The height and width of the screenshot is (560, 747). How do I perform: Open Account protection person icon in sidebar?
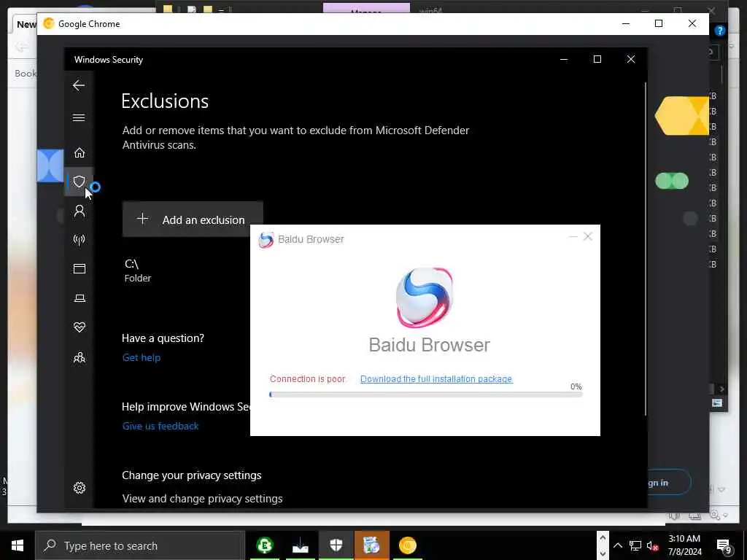tap(79, 211)
